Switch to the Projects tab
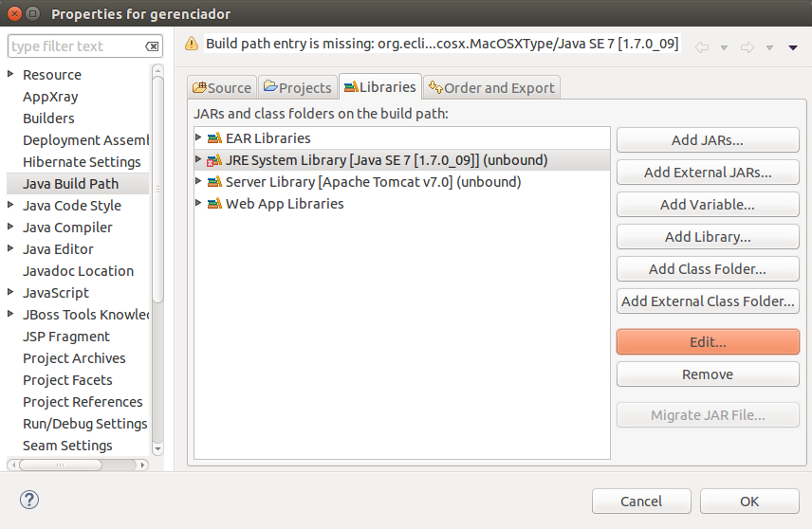The width and height of the screenshot is (812, 529). tap(298, 87)
